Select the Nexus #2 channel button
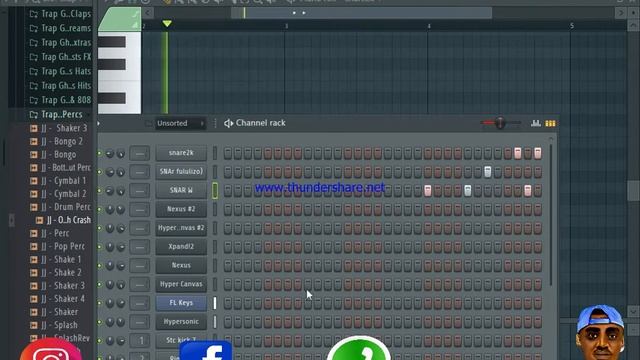640x360 pixels. tap(181, 209)
